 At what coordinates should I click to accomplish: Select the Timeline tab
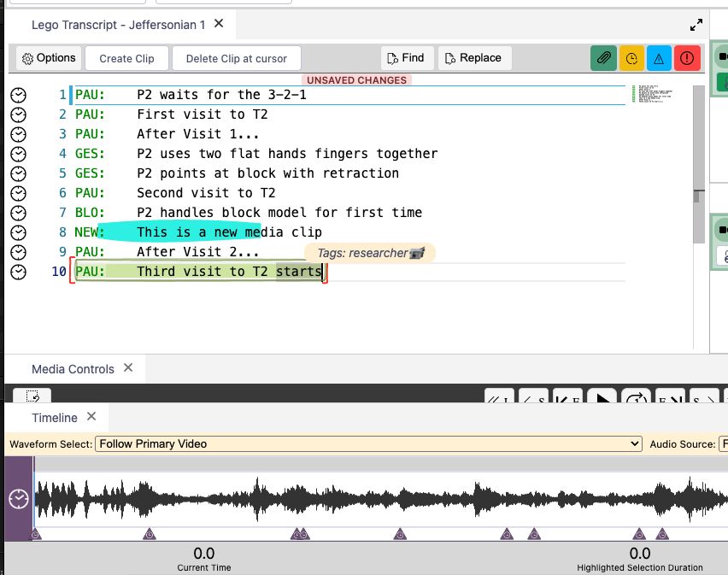point(55,418)
